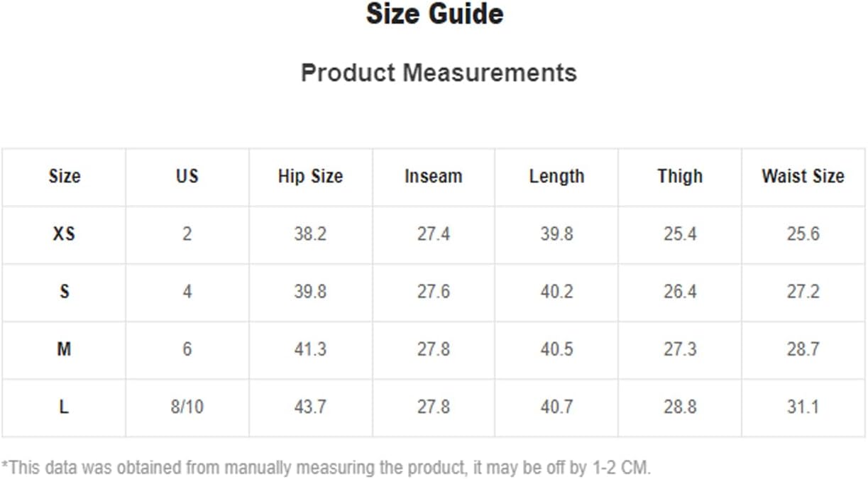
Task: Select the L size row label
Action: point(64,407)
